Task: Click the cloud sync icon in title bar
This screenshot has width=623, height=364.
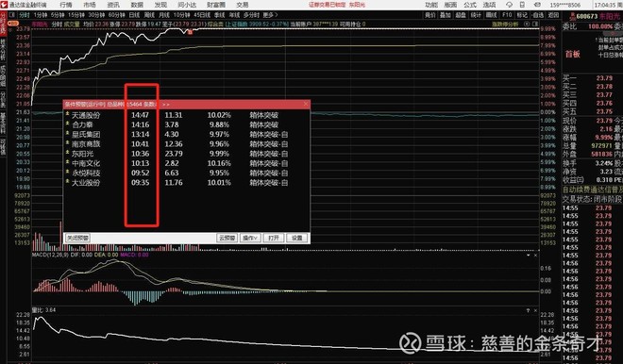Action: pyautogui.click(x=509, y=5)
